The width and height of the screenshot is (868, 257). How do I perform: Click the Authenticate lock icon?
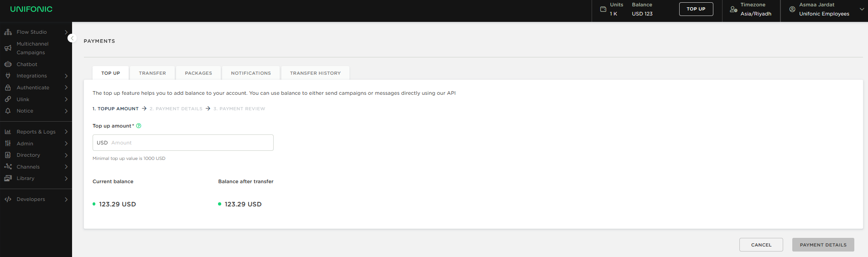(8, 87)
